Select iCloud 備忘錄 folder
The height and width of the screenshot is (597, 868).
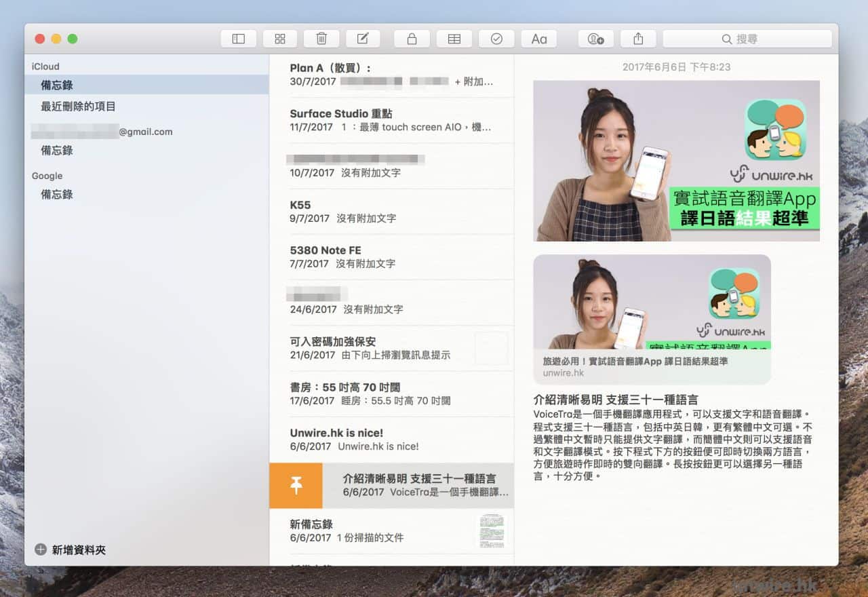click(x=57, y=85)
